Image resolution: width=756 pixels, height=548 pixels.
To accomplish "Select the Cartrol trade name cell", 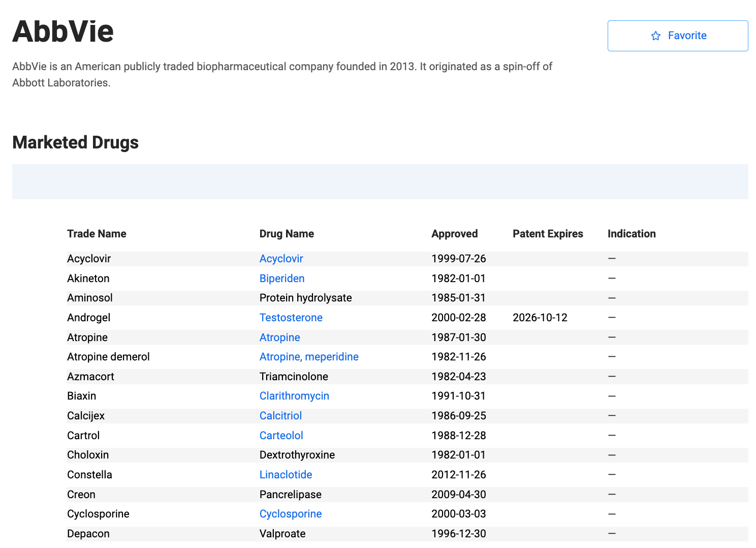I will click(83, 436).
